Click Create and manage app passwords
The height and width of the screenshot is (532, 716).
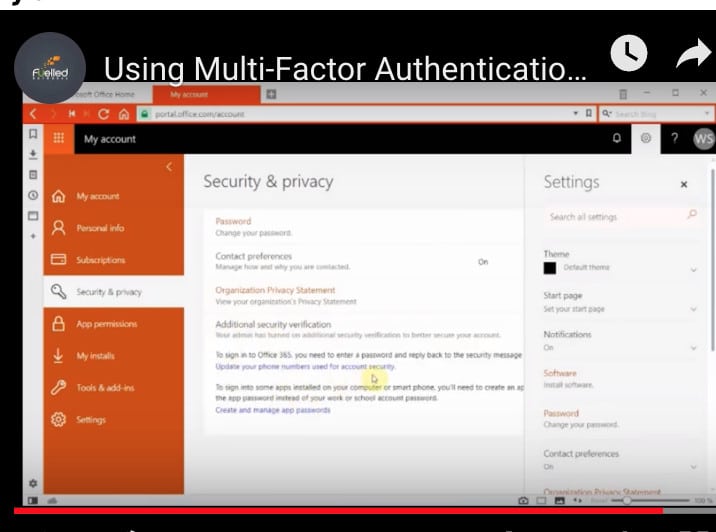[273, 410]
